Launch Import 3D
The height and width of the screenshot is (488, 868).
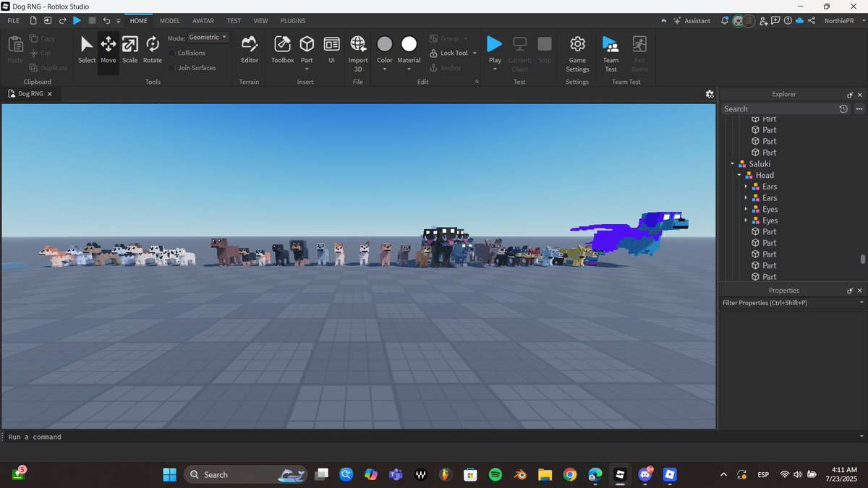[358, 53]
